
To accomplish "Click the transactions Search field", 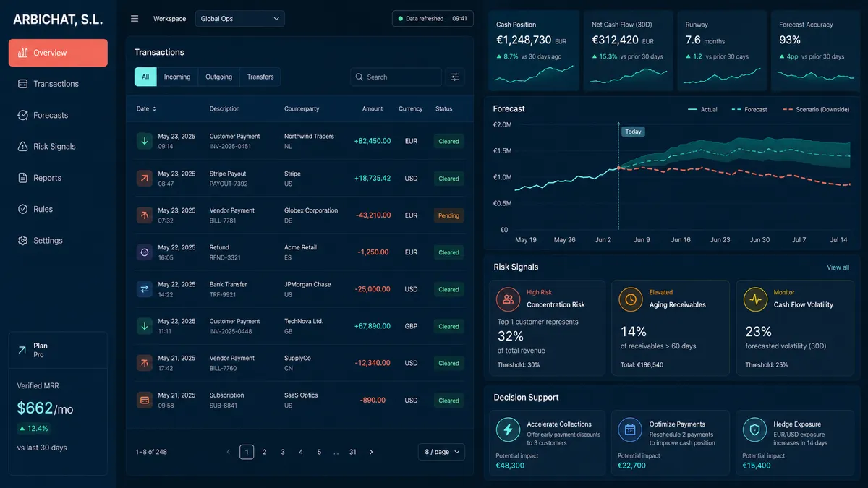I will click(396, 77).
